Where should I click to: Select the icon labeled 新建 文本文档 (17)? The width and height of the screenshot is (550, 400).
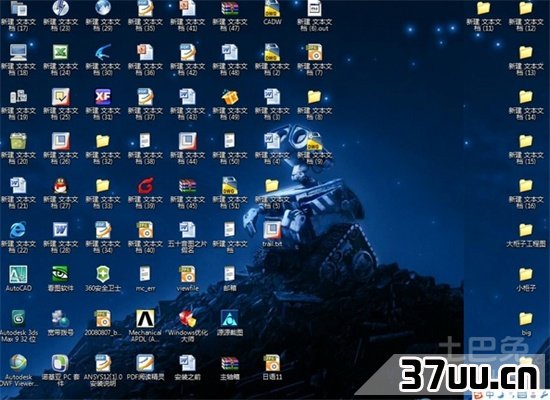tap(18, 8)
